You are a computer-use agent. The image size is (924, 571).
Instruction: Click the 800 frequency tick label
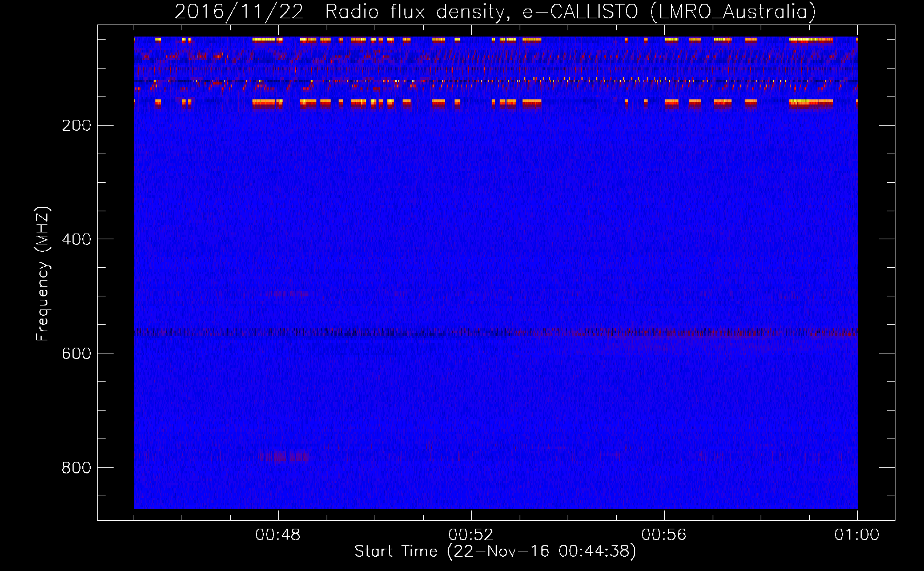77,468
